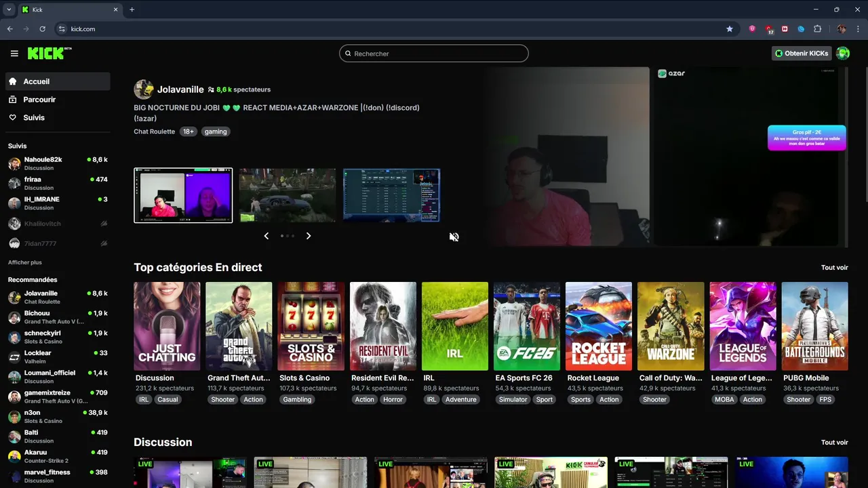Screen dimensions: 868x488
Task: Open offline 7idan7777 channel
Action: tap(58, 243)
